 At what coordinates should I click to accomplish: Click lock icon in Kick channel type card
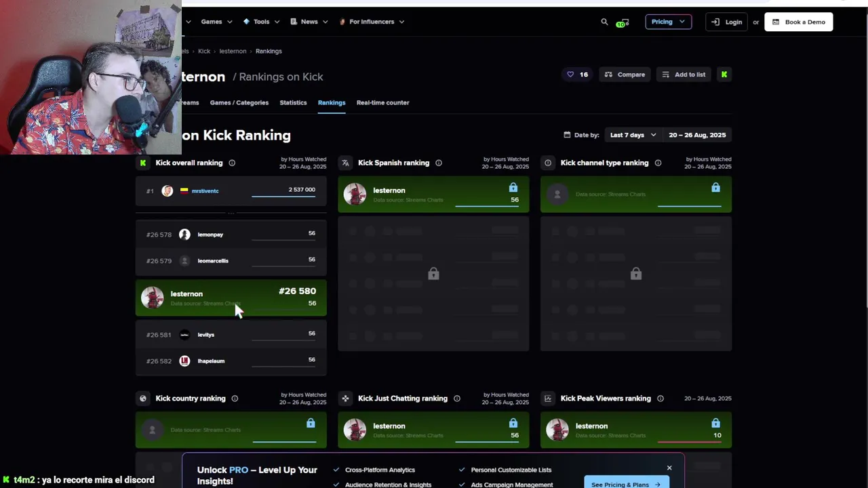715,187
